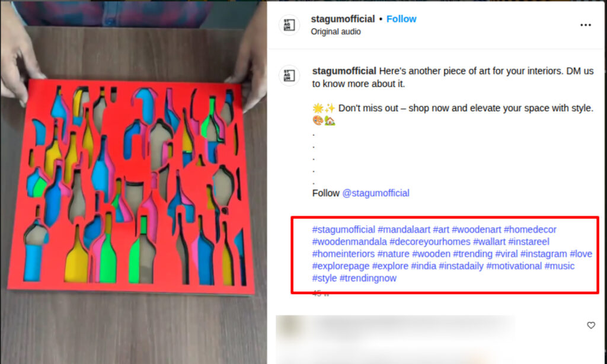
Task: Open the #instareel hashtag
Action: coord(528,242)
